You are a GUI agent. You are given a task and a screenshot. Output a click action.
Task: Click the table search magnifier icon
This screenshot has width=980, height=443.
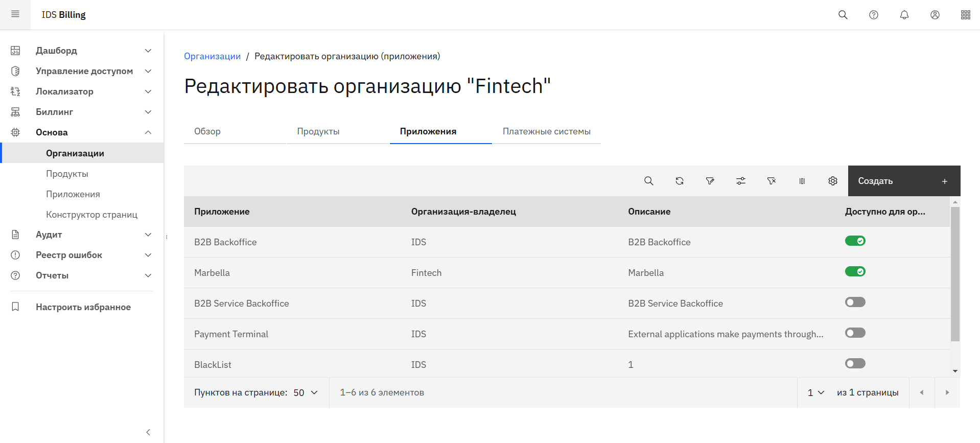coord(648,181)
